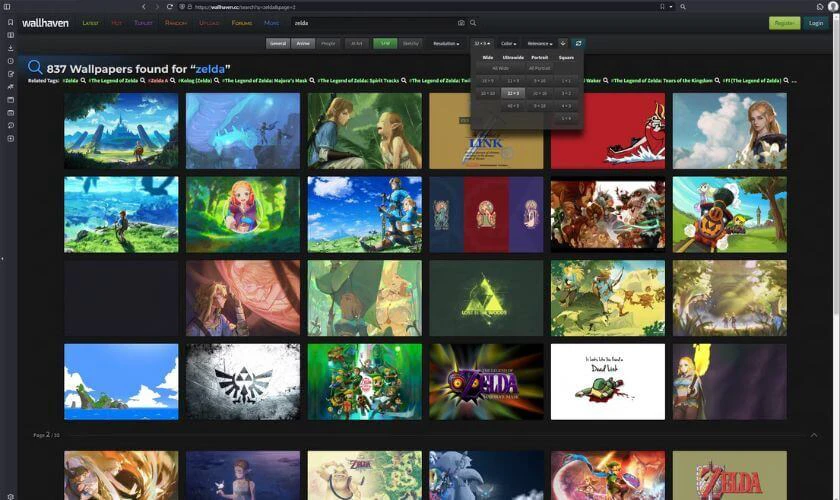Click the address bar bookmark icon
Viewport: 840px width, 500px height.
coord(663,6)
